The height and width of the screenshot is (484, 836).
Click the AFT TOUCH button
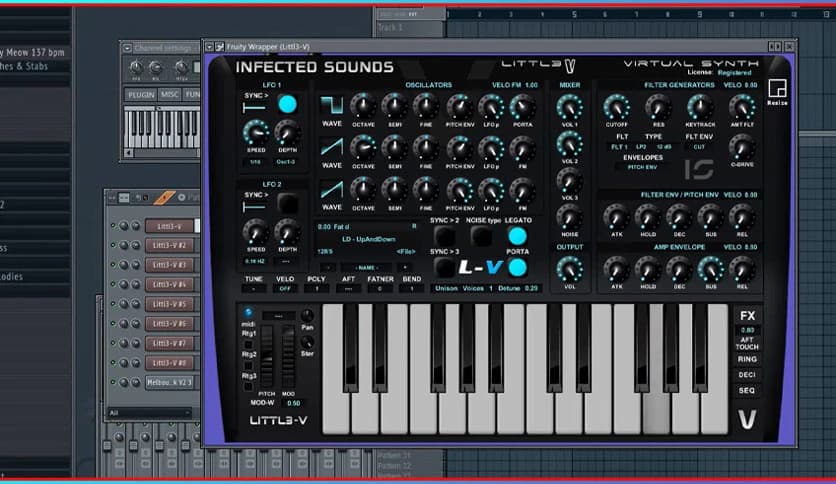click(747, 343)
